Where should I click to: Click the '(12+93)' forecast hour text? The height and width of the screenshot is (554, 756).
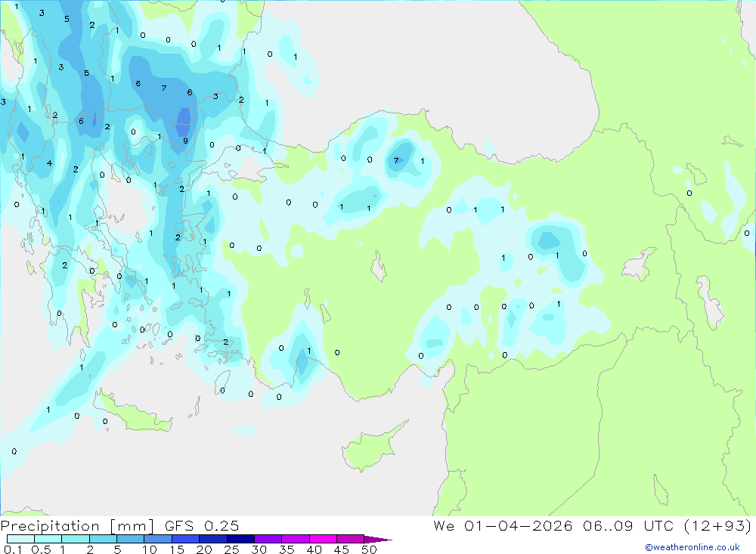click(717, 526)
